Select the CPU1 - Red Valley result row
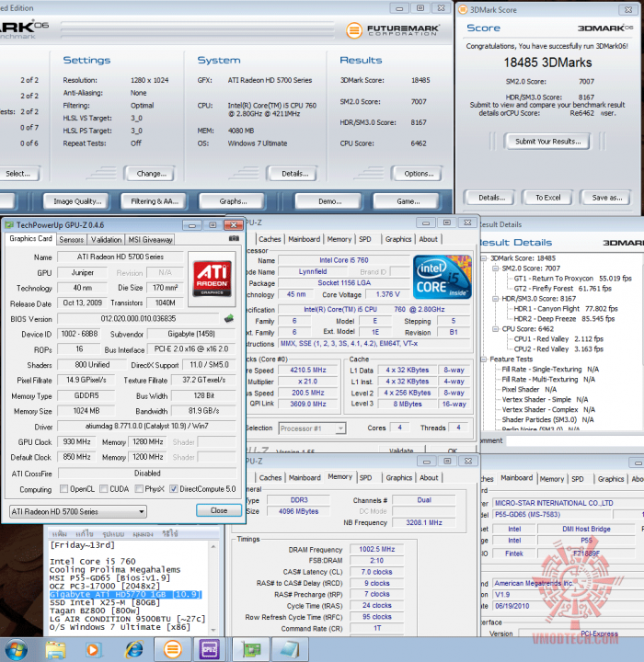 [558, 338]
